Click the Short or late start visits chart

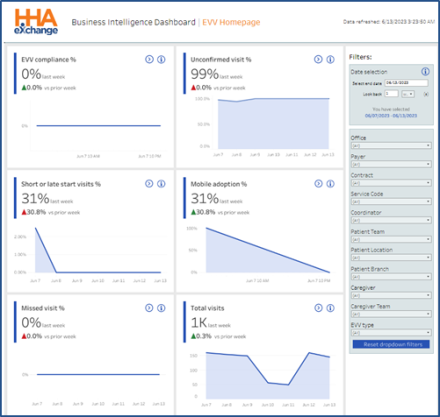coord(98,251)
